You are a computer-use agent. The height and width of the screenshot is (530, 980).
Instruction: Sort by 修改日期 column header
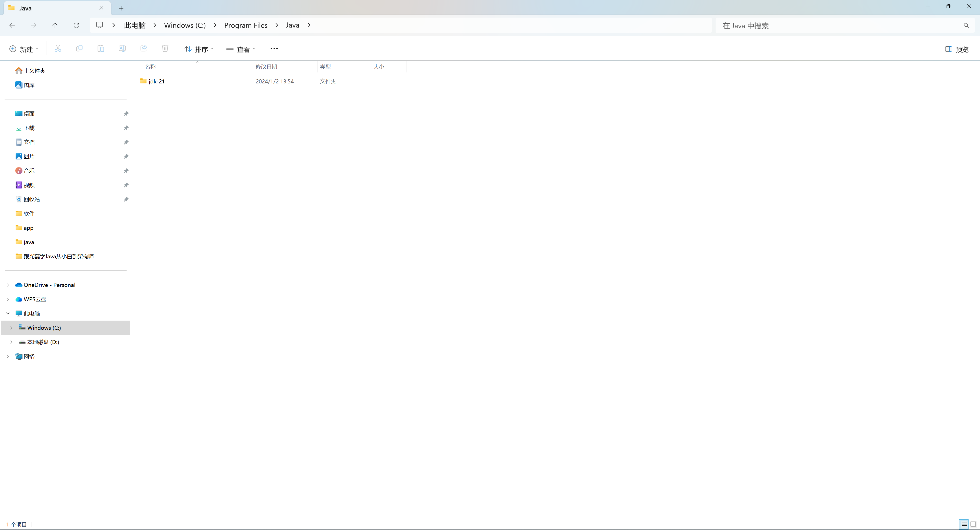[x=266, y=67]
